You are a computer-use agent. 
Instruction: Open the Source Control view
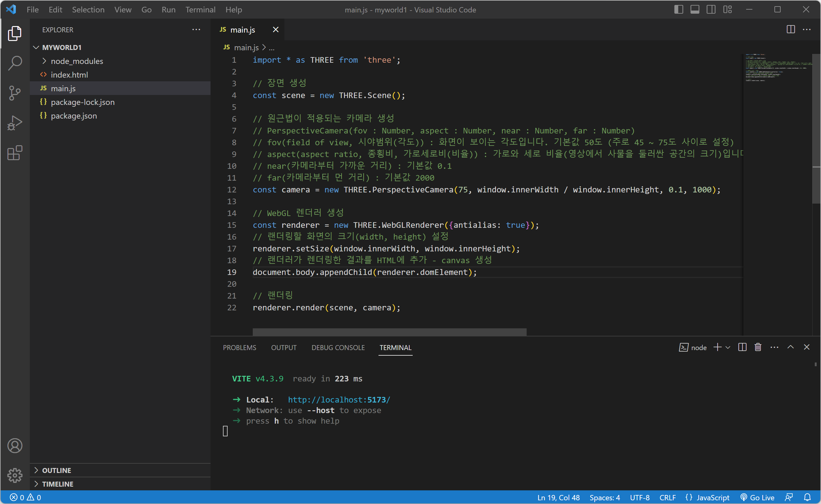pos(15,93)
